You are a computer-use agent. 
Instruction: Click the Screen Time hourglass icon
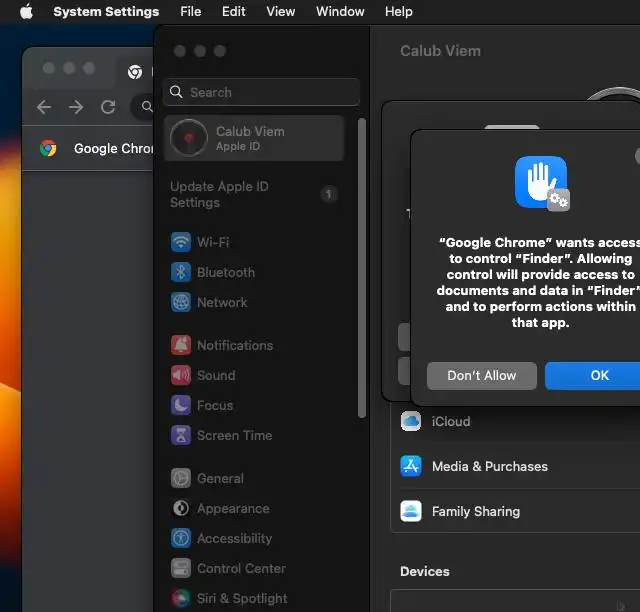(x=181, y=435)
